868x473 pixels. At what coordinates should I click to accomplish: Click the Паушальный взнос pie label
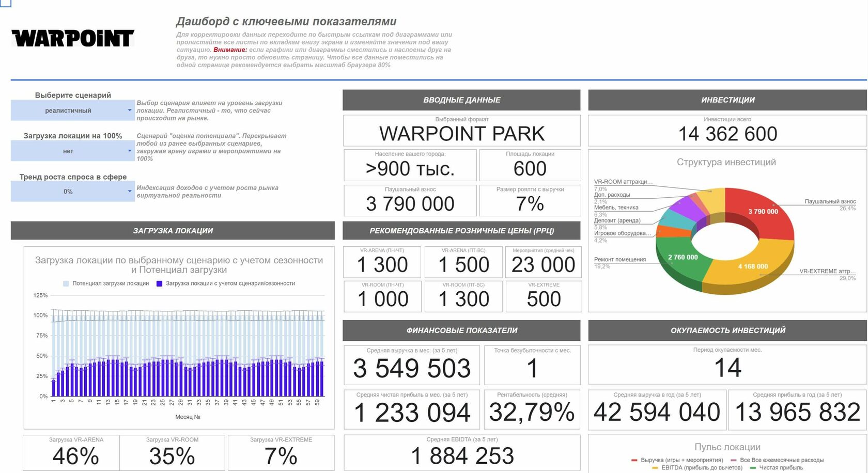(830, 201)
